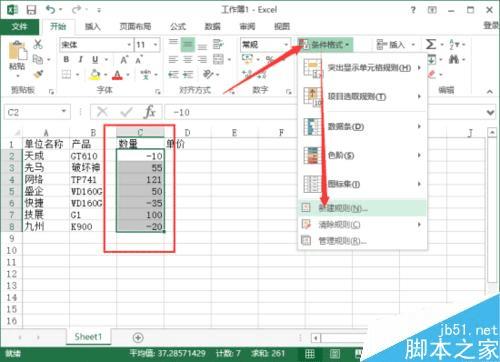
Task: Click the Paste clipboard icon
Action: pyautogui.click(x=17, y=51)
